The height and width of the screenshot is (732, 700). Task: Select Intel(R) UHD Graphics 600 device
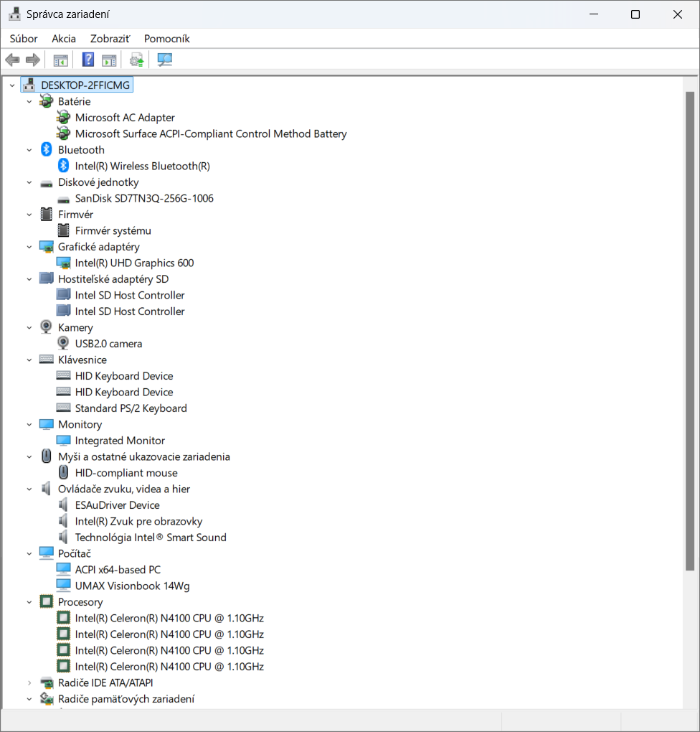coord(134,263)
